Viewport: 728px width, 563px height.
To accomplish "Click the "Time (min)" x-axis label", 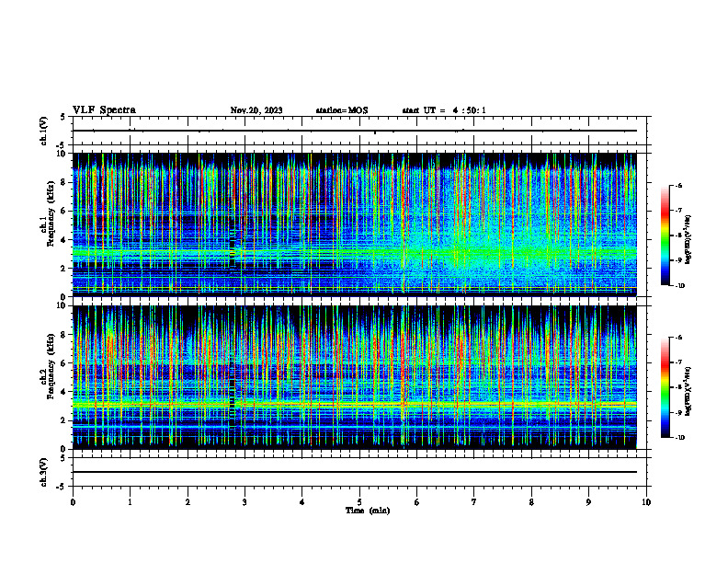I will [368, 511].
